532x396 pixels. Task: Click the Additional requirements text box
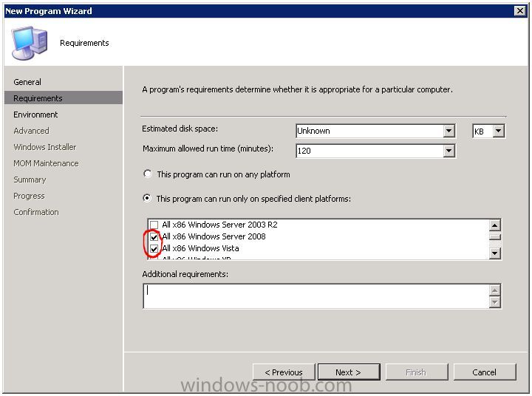point(316,296)
